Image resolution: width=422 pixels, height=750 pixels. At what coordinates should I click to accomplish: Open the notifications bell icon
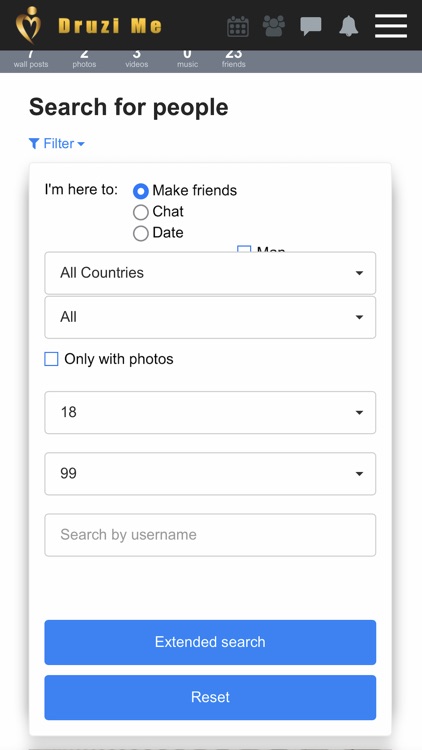pos(348,26)
